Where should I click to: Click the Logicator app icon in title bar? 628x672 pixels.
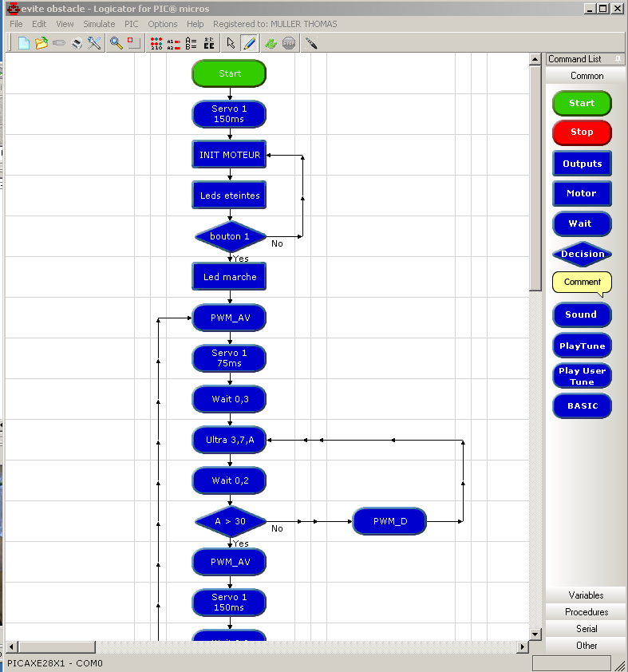tap(14, 8)
